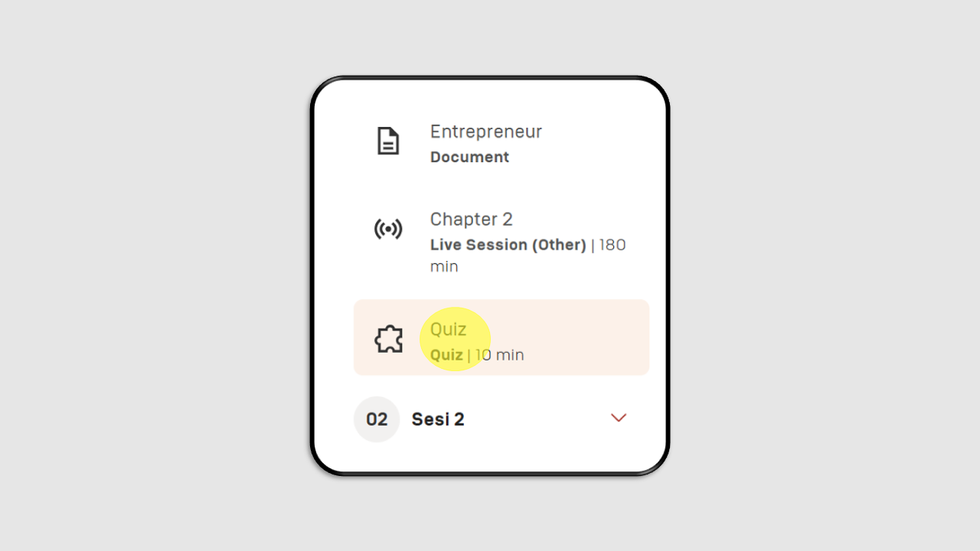This screenshot has width=980, height=551.
Task: Click the bold Quiz type label
Action: pos(446,355)
